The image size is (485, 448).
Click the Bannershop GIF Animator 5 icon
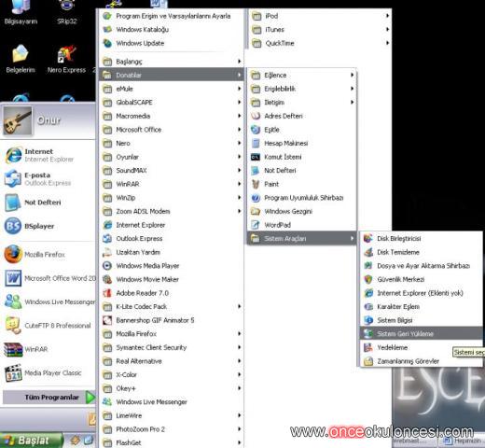click(x=107, y=320)
